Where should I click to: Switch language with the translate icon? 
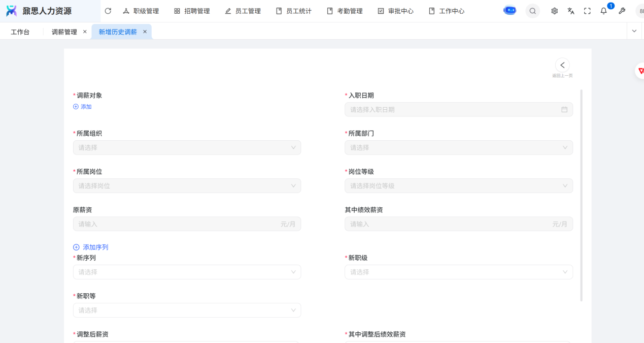571,11
